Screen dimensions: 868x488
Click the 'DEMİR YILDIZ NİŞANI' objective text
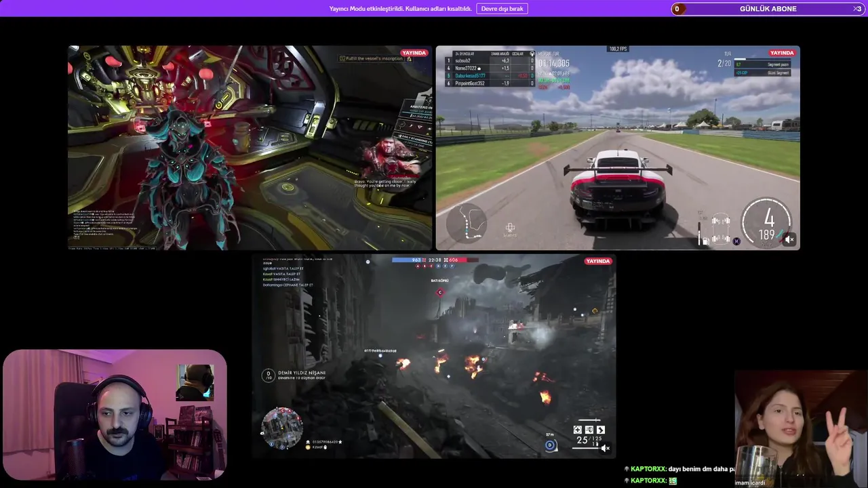[302, 373]
